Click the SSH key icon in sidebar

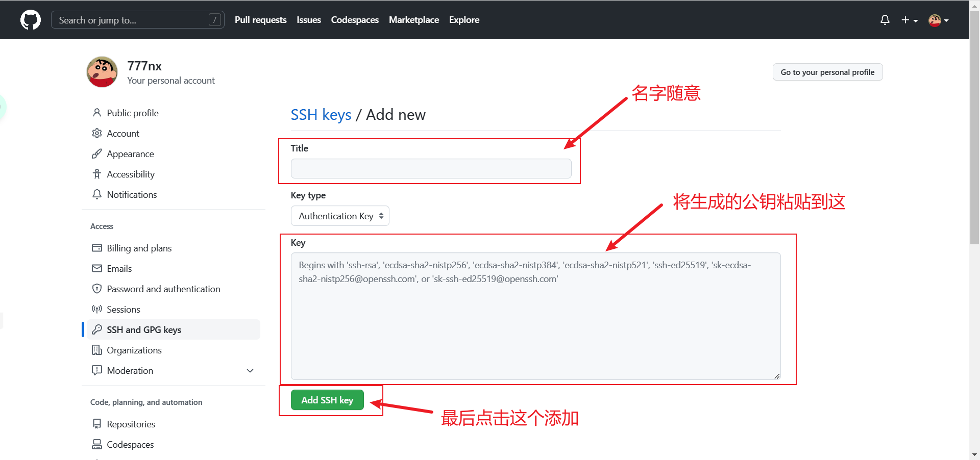[97, 329]
